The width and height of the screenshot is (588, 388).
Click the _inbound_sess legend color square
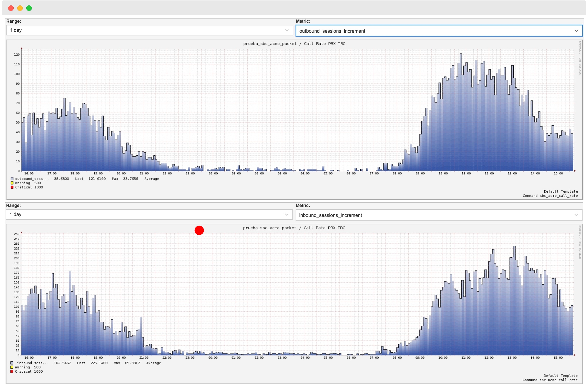(12, 363)
